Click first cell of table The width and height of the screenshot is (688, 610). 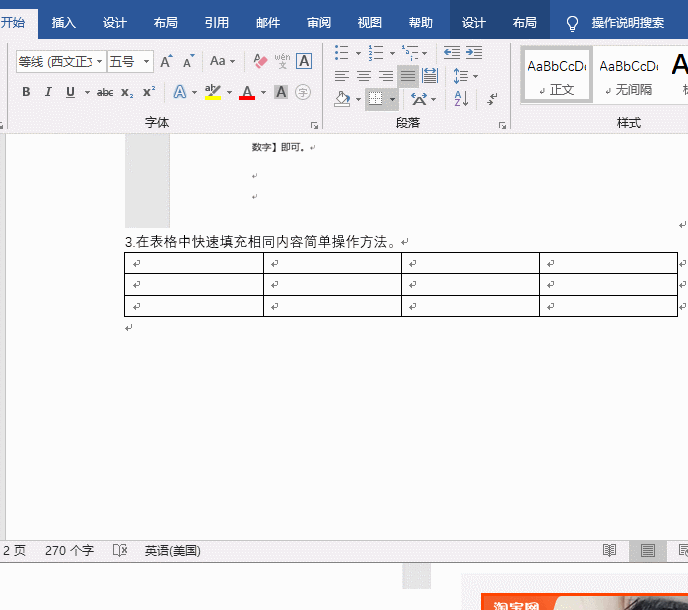[x=194, y=263]
